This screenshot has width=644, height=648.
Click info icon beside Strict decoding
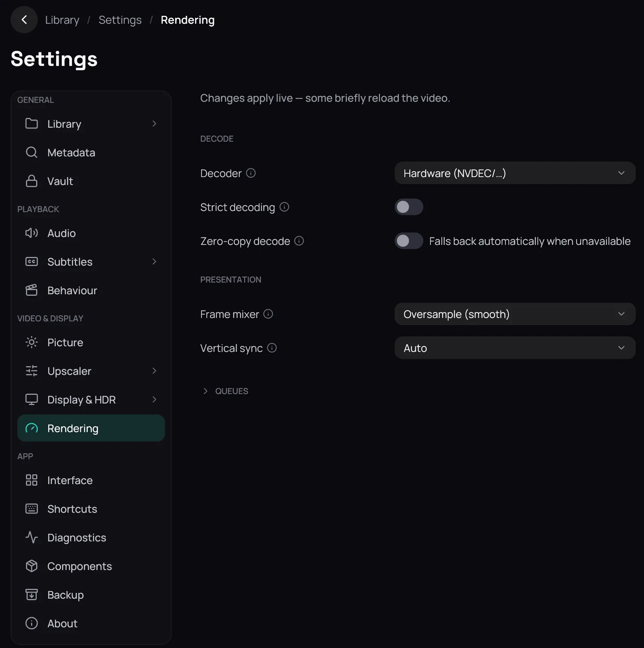pos(284,207)
